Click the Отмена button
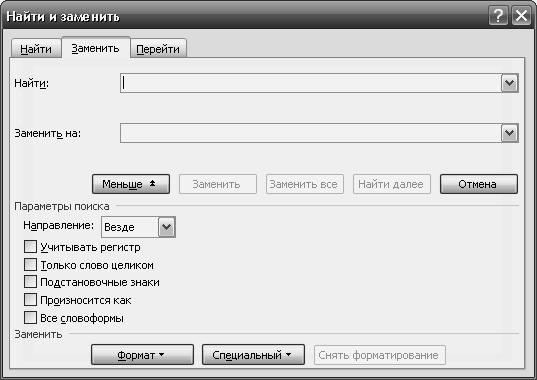The image size is (537, 380). 479,184
